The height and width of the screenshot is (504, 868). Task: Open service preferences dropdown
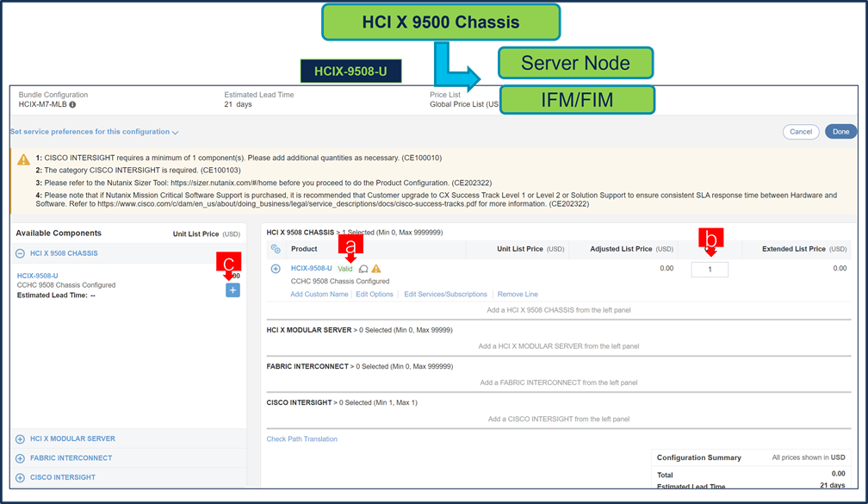point(94,132)
